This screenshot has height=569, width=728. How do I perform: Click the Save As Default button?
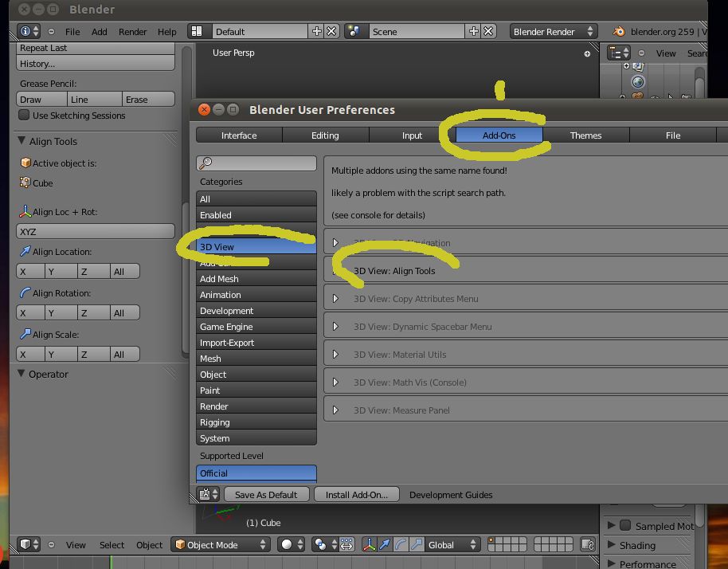click(x=267, y=494)
